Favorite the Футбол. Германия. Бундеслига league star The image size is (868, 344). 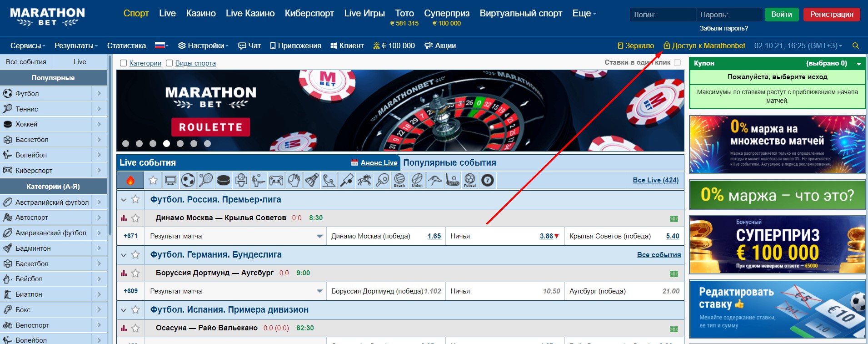(x=135, y=255)
